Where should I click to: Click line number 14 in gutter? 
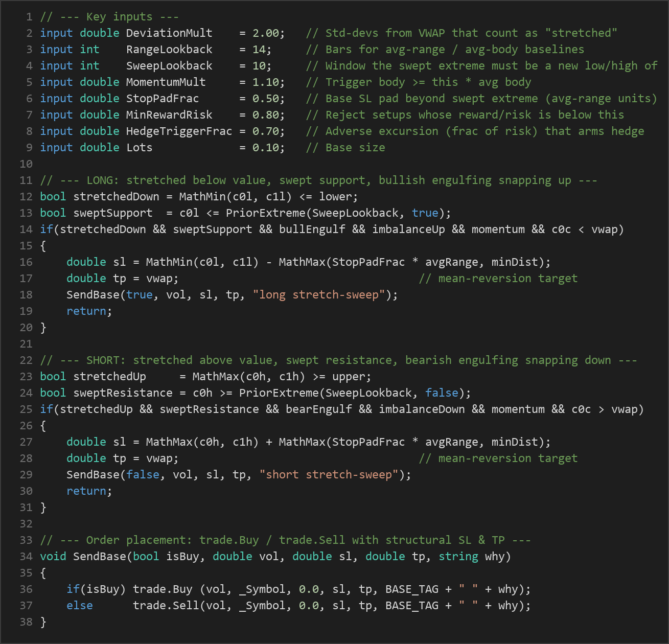pos(26,229)
